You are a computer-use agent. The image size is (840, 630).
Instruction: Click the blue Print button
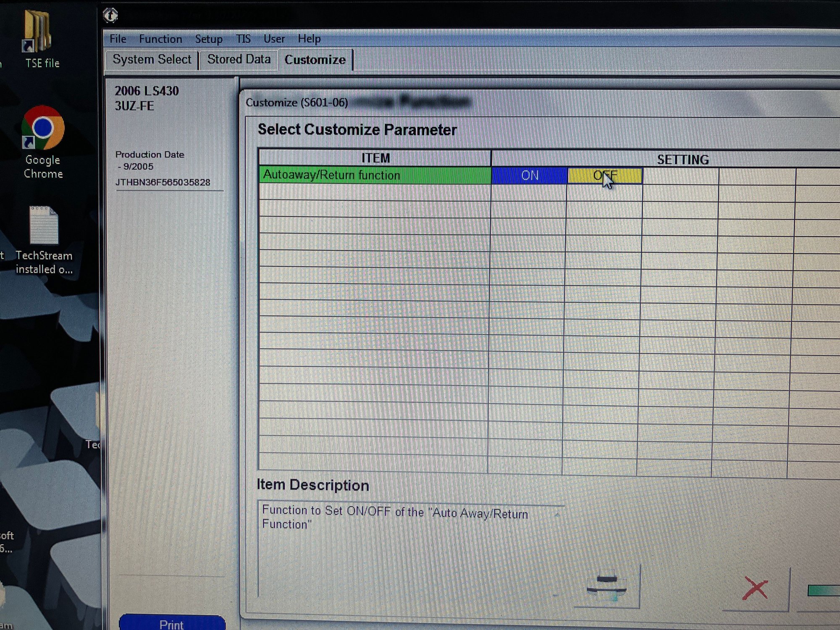pyautogui.click(x=172, y=623)
